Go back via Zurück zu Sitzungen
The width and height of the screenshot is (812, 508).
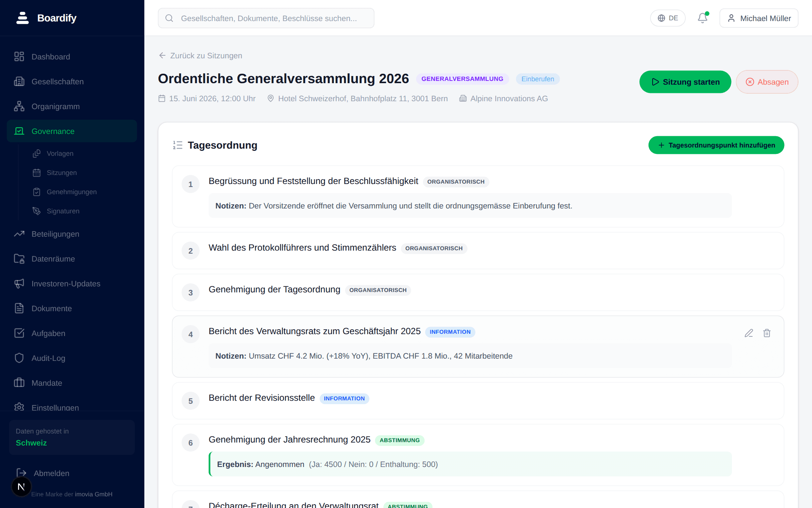pos(200,56)
